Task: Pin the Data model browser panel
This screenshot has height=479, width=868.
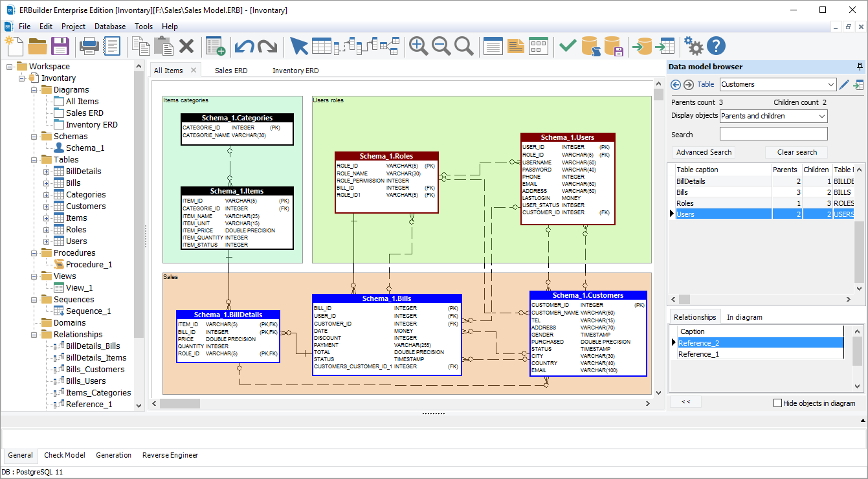Action: point(859,66)
